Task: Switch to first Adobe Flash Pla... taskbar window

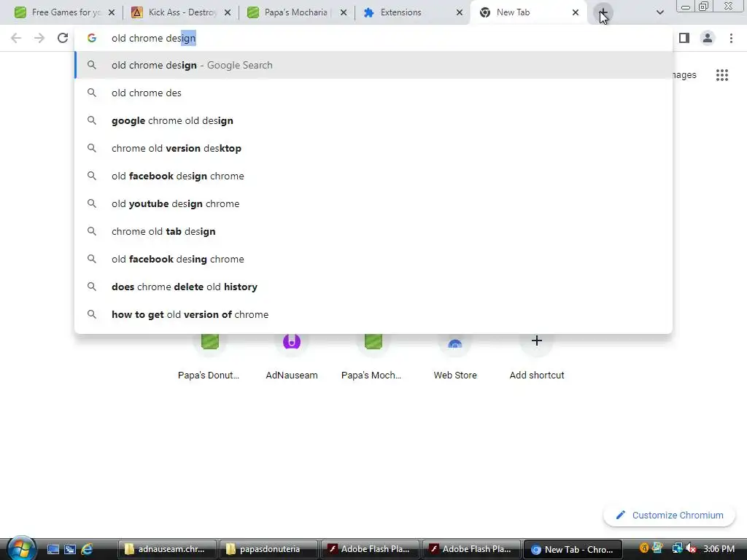Action: [370, 549]
